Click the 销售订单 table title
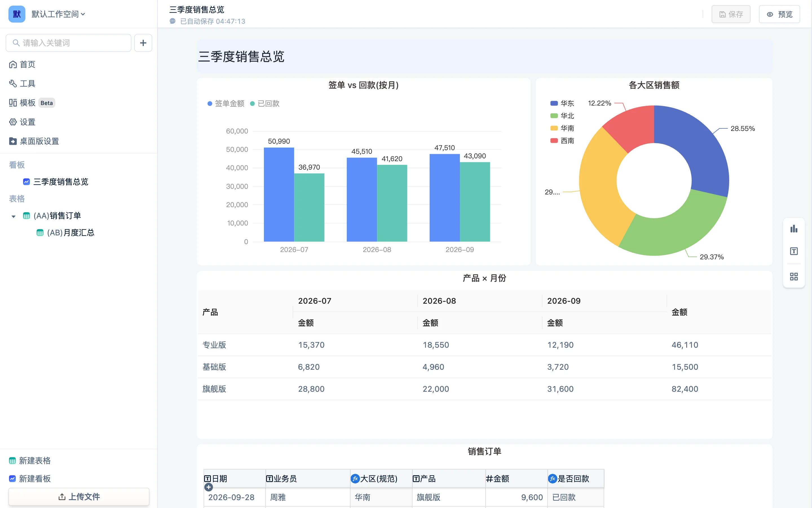Screen dimensions: 812x508 (484, 452)
